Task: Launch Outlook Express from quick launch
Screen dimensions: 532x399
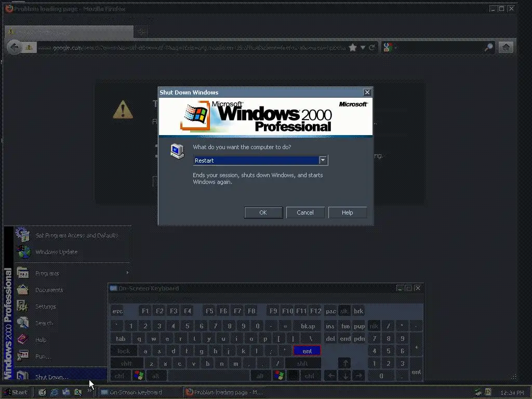Action: coord(66,392)
